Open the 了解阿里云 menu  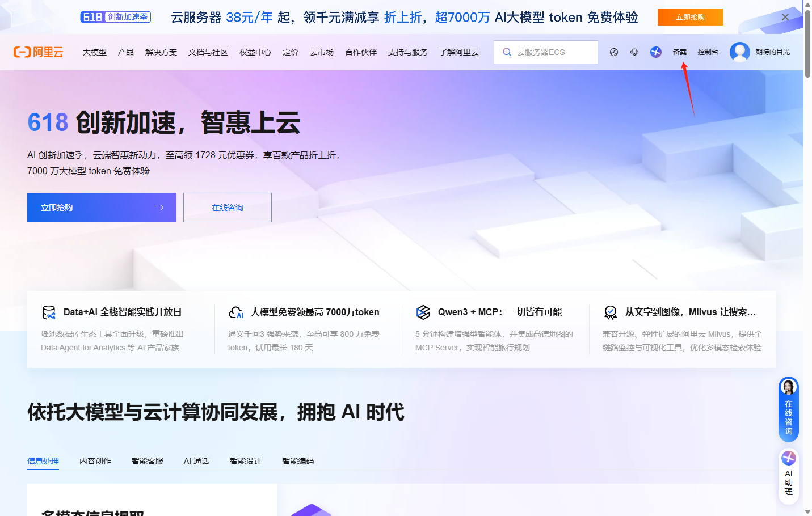[459, 52]
